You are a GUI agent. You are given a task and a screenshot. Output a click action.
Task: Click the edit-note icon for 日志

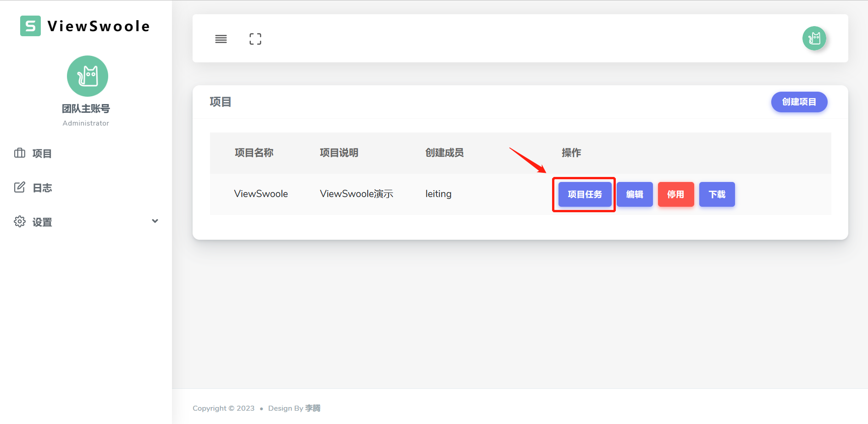click(x=20, y=187)
